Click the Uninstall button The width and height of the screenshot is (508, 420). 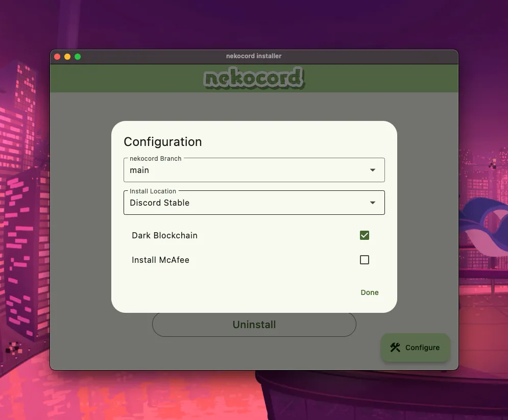(x=254, y=325)
